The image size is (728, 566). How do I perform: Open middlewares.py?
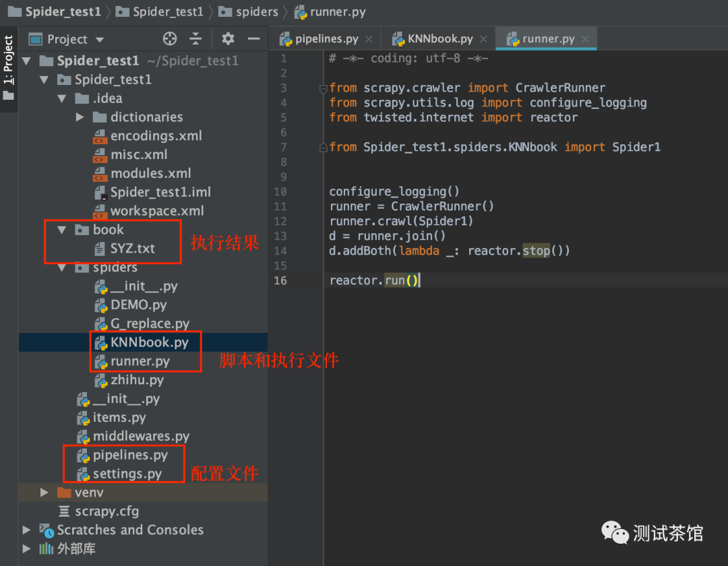click(141, 437)
